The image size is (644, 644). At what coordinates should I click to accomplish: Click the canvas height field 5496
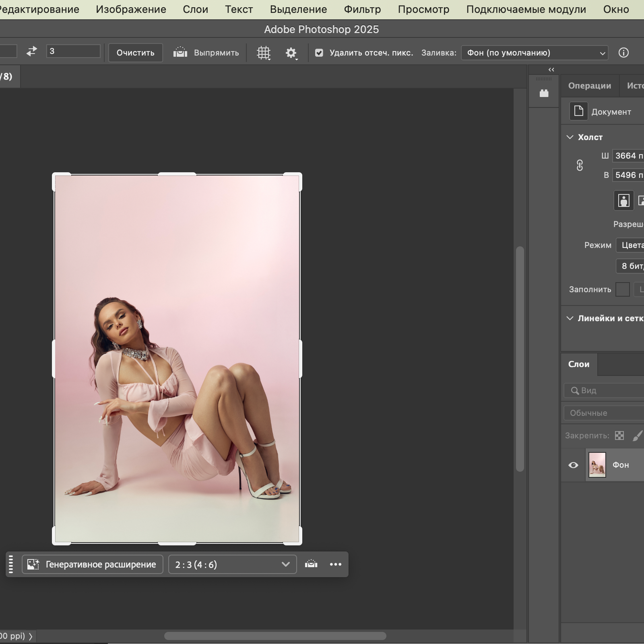click(628, 175)
